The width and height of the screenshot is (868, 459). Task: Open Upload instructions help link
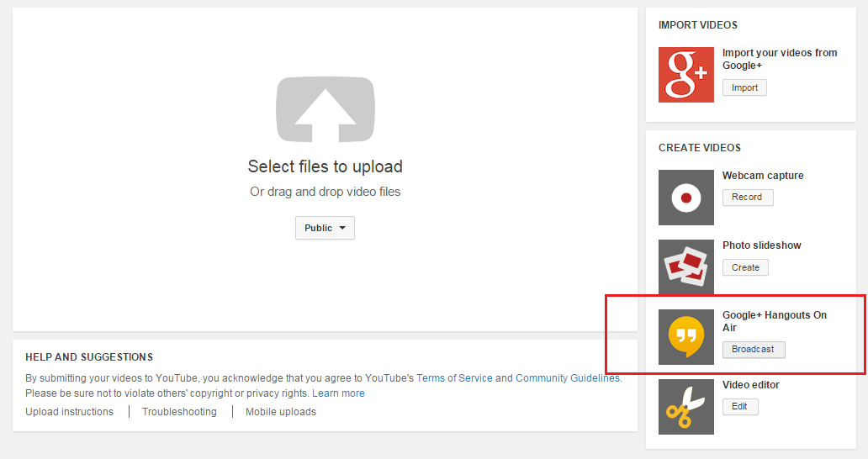pyautogui.click(x=69, y=412)
